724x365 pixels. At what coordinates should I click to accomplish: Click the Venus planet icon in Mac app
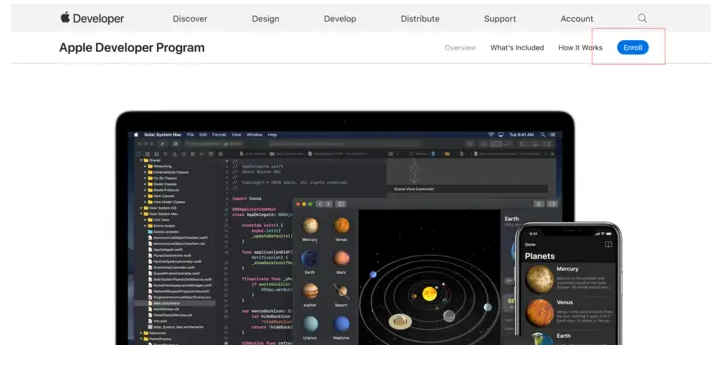click(x=341, y=226)
